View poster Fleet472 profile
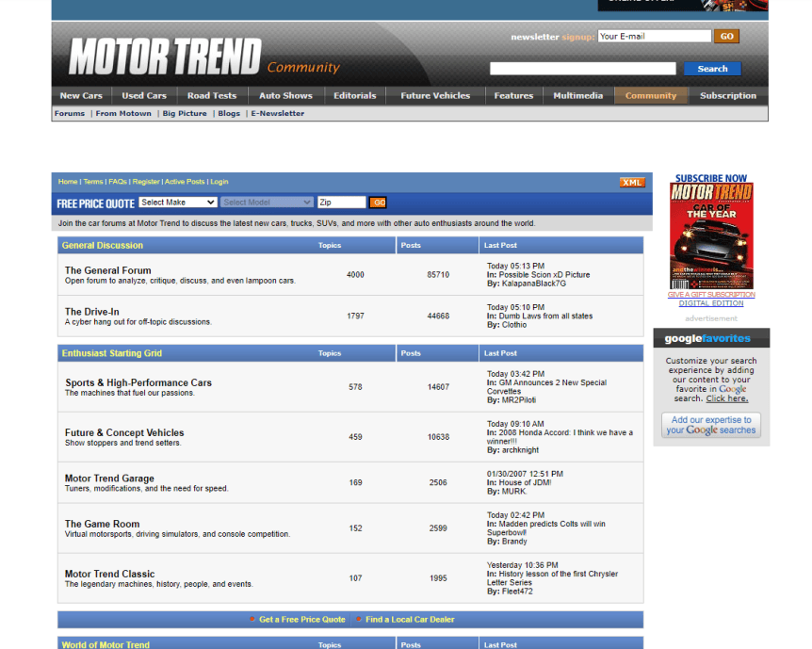The height and width of the screenshot is (649, 812). coord(517,592)
